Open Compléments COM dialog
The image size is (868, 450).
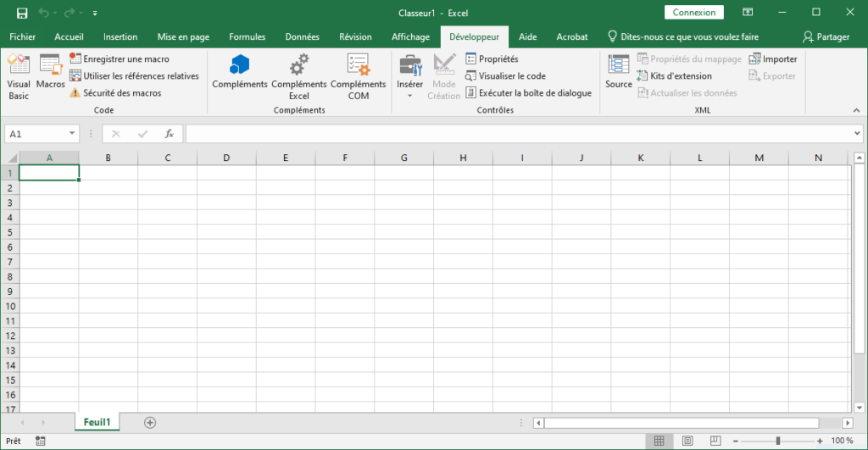coord(359,77)
